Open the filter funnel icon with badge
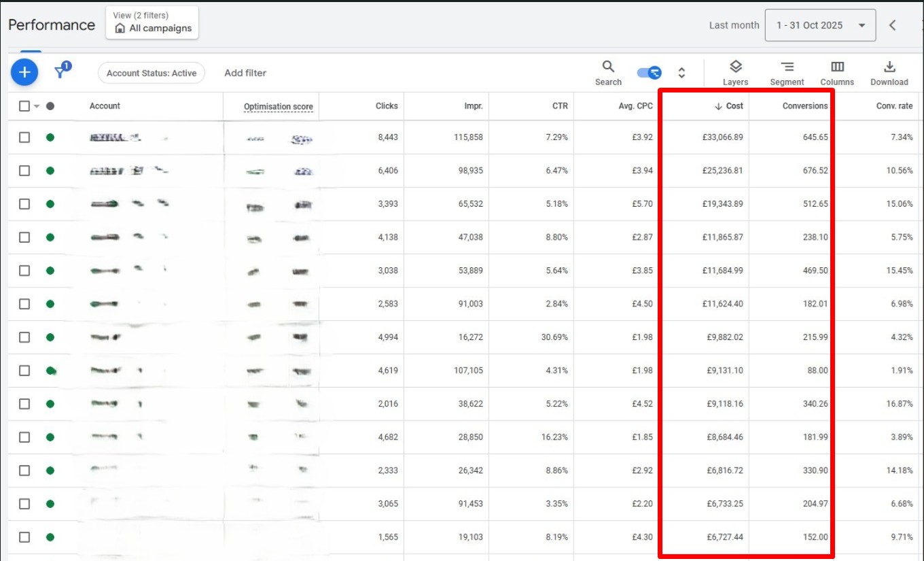The height and width of the screenshot is (561, 924). 60,71
